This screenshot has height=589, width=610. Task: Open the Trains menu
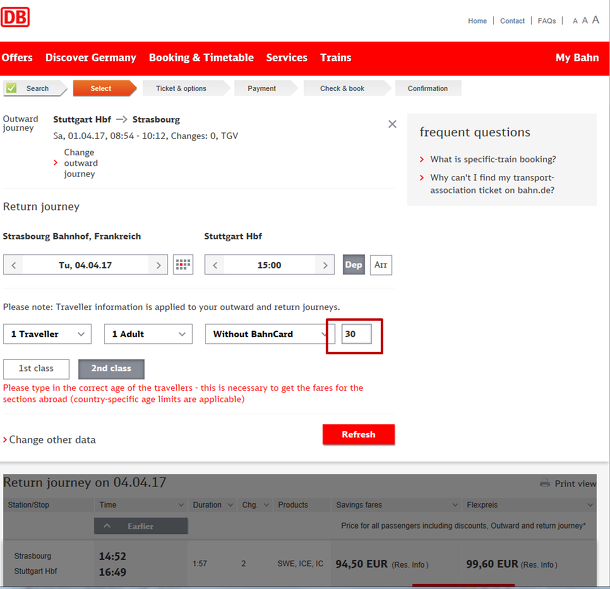336,58
